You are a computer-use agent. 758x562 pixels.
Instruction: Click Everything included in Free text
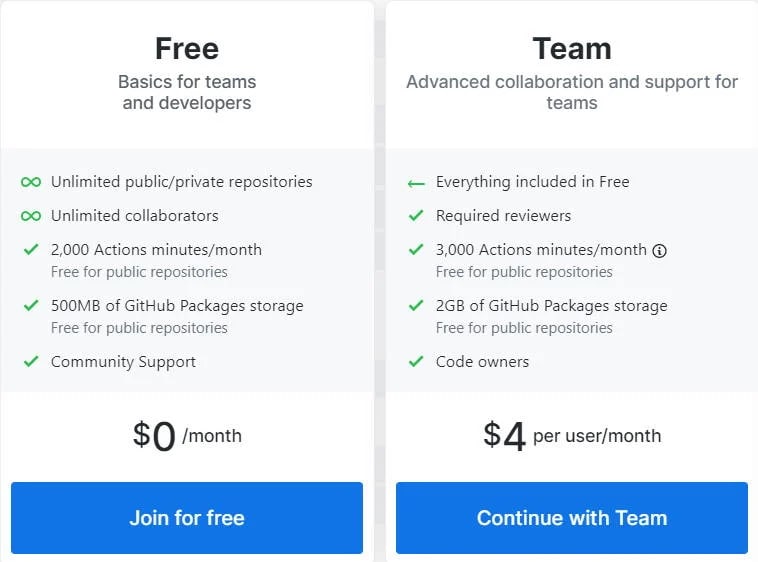532,182
